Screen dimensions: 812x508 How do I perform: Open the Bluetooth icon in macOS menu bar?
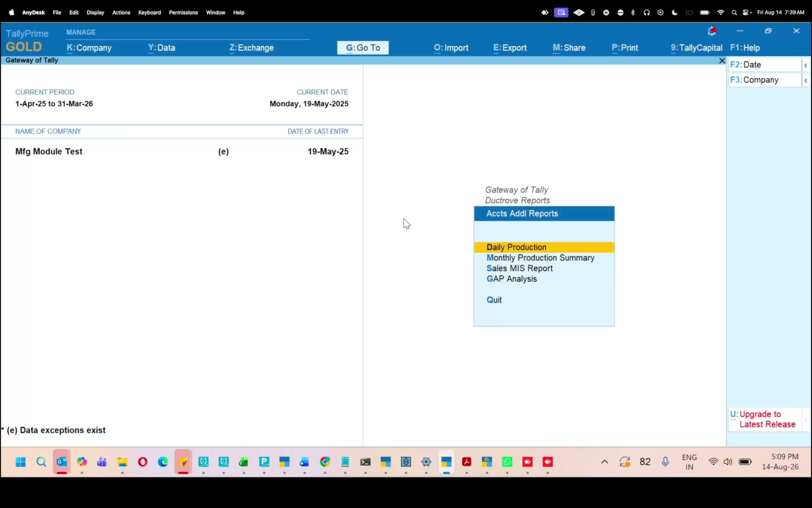pyautogui.click(x=633, y=13)
